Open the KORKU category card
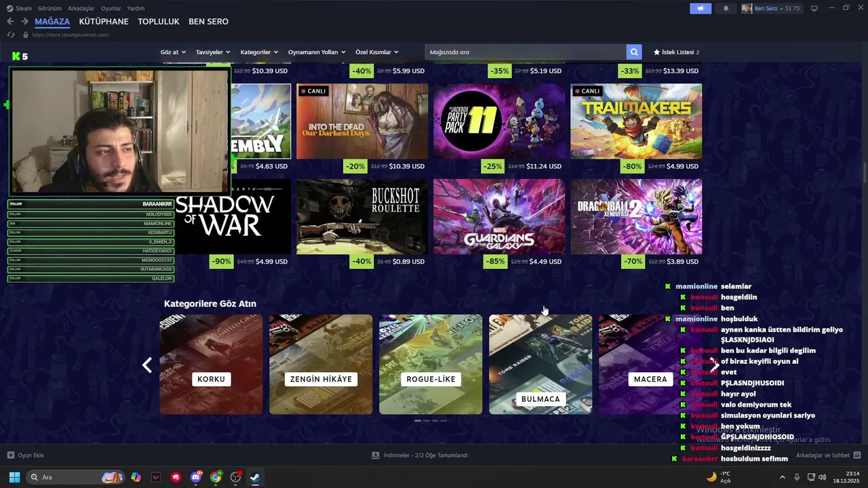This screenshot has height=488, width=868. coord(211,365)
